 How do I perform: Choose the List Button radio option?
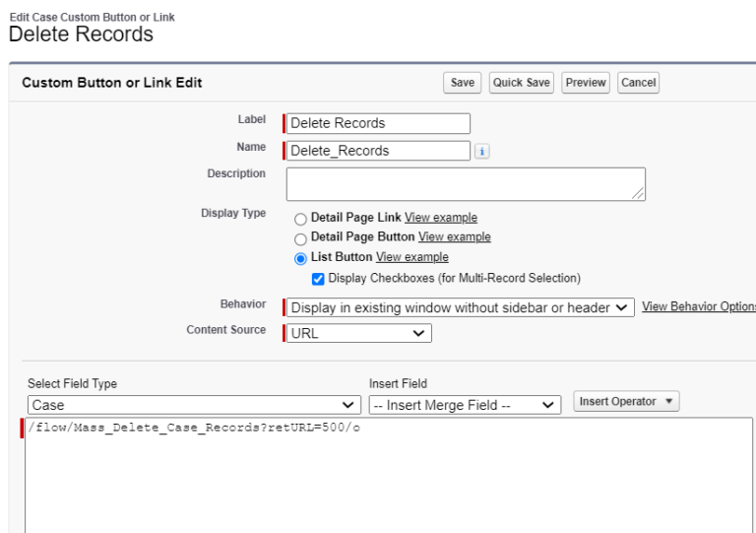(300, 258)
